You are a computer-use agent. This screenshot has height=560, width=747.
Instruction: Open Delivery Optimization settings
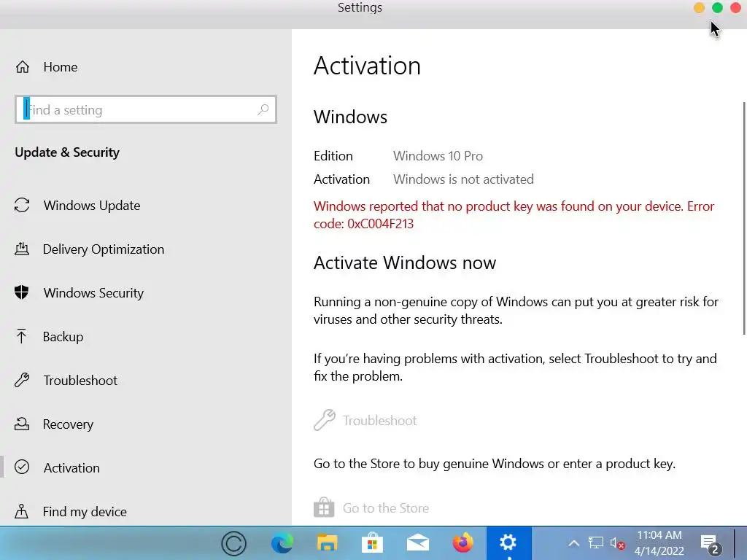tap(146, 249)
